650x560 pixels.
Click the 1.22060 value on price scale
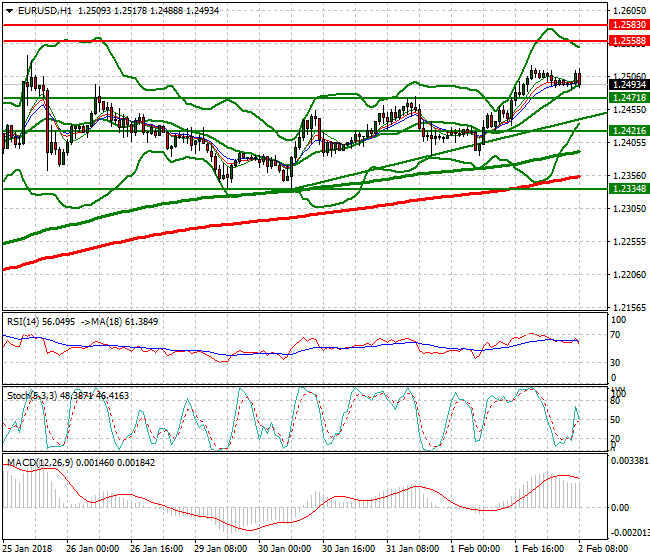coord(626,274)
